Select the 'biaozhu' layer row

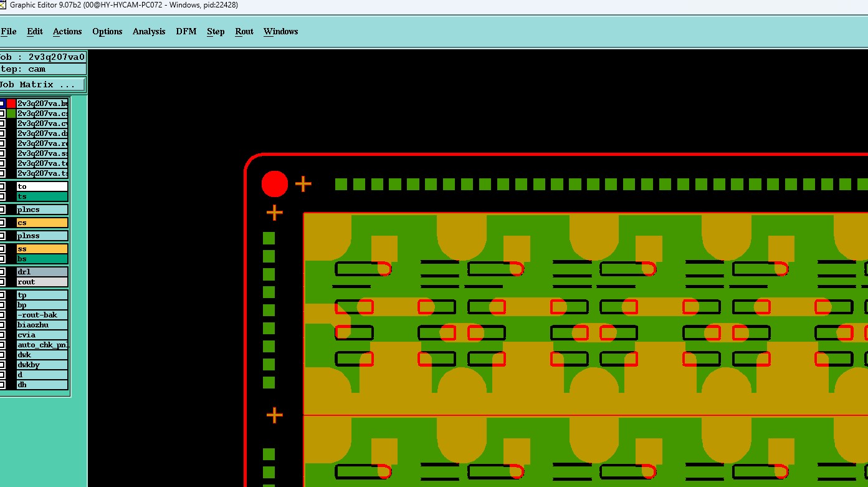42,325
